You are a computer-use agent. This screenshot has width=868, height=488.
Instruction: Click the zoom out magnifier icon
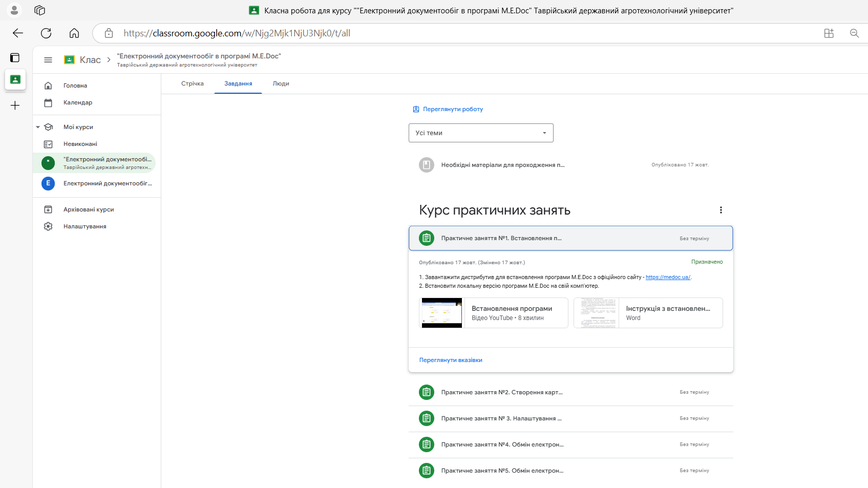[854, 33]
